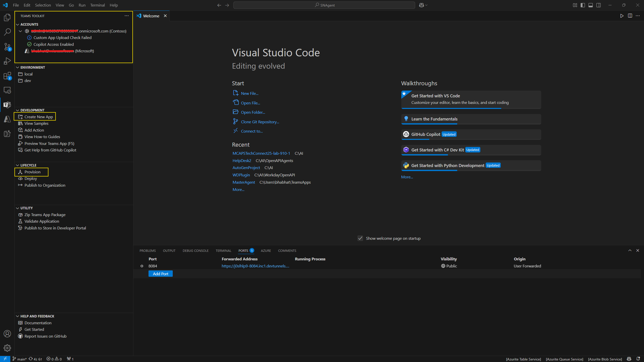This screenshot has width=644, height=362.
Task: Collapse the ENVIRONMENT section
Action: pyautogui.click(x=18, y=67)
